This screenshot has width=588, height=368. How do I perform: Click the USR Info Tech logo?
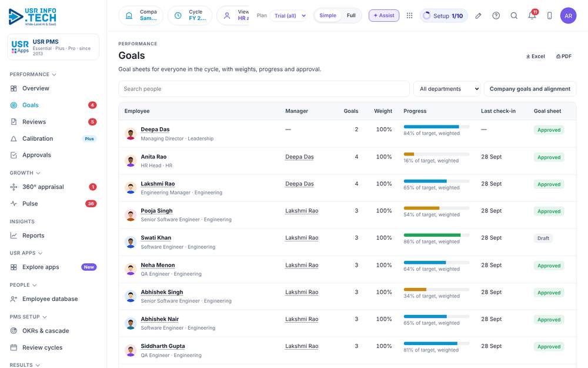(x=32, y=16)
